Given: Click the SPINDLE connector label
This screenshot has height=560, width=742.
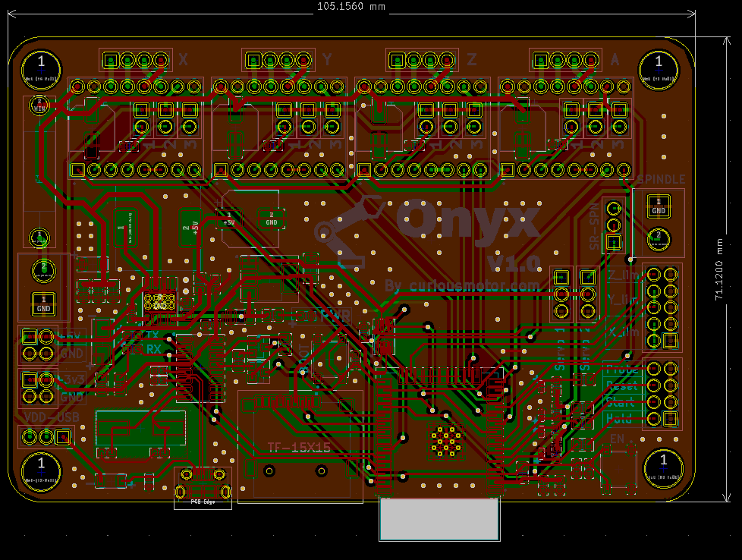Looking at the screenshot, I should [x=661, y=180].
